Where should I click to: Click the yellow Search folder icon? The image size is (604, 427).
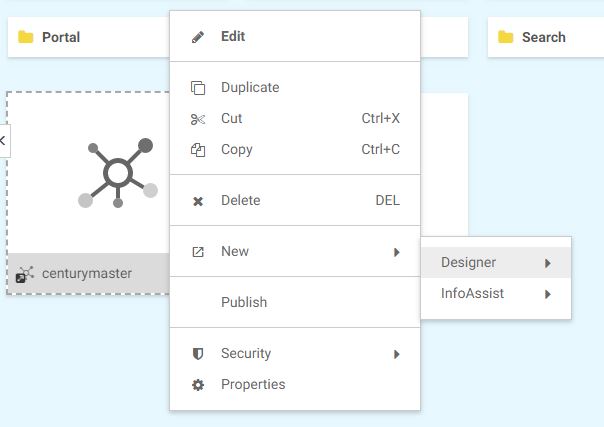505,38
